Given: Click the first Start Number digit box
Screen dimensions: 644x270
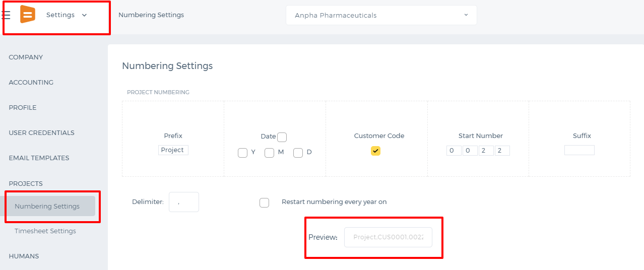Looking at the screenshot, I should point(454,151).
